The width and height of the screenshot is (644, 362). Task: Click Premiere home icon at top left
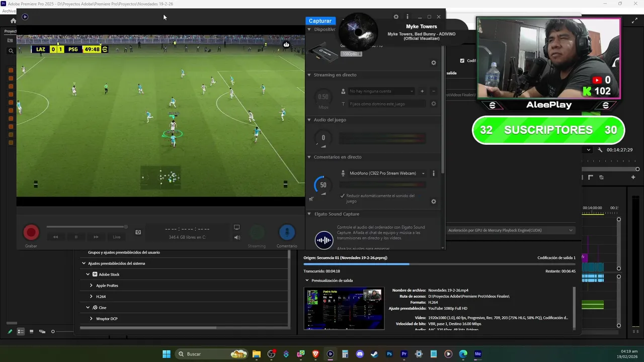click(13, 21)
